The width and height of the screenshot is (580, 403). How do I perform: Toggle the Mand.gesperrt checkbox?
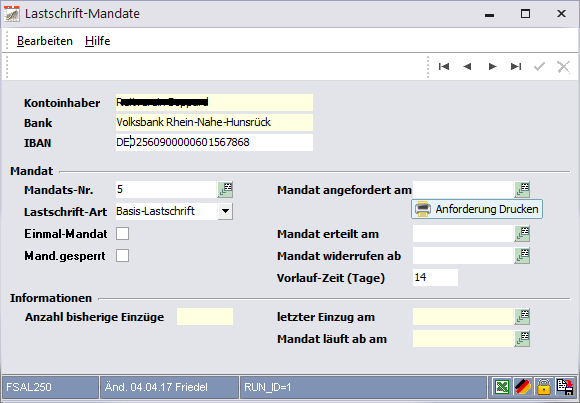pyautogui.click(x=122, y=256)
